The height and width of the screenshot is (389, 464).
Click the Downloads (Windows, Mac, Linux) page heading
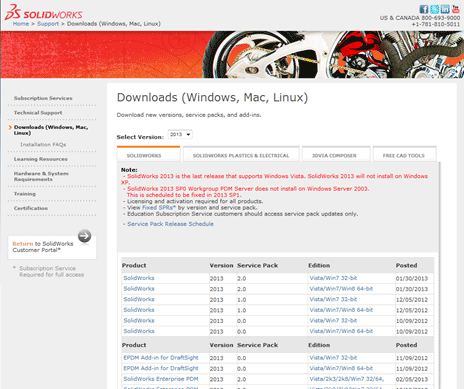pos(212,98)
